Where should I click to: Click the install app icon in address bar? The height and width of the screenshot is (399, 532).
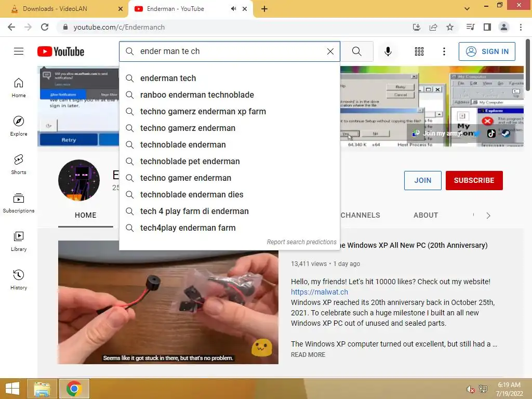417,27
